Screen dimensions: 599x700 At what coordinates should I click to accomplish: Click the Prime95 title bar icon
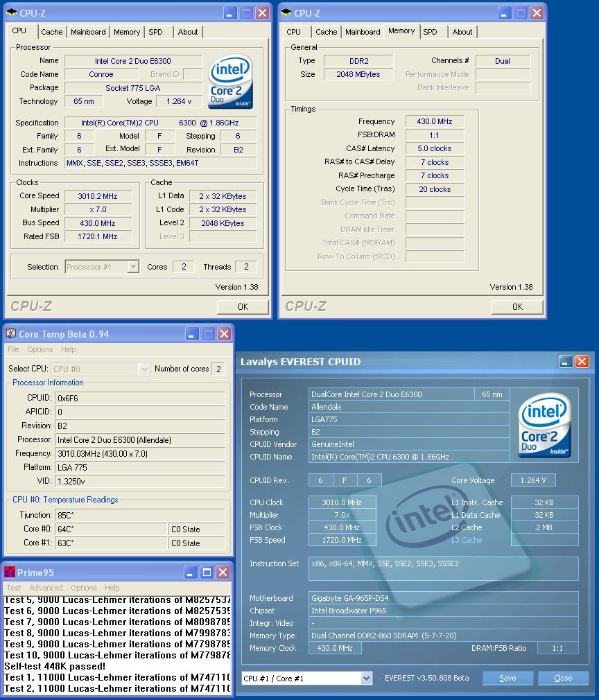10,572
